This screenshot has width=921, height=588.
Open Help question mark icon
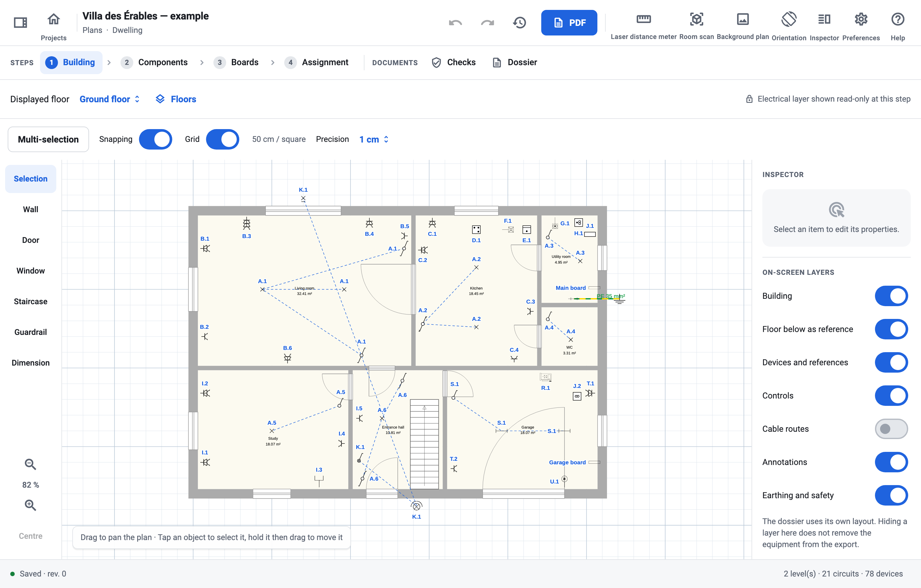tap(897, 19)
